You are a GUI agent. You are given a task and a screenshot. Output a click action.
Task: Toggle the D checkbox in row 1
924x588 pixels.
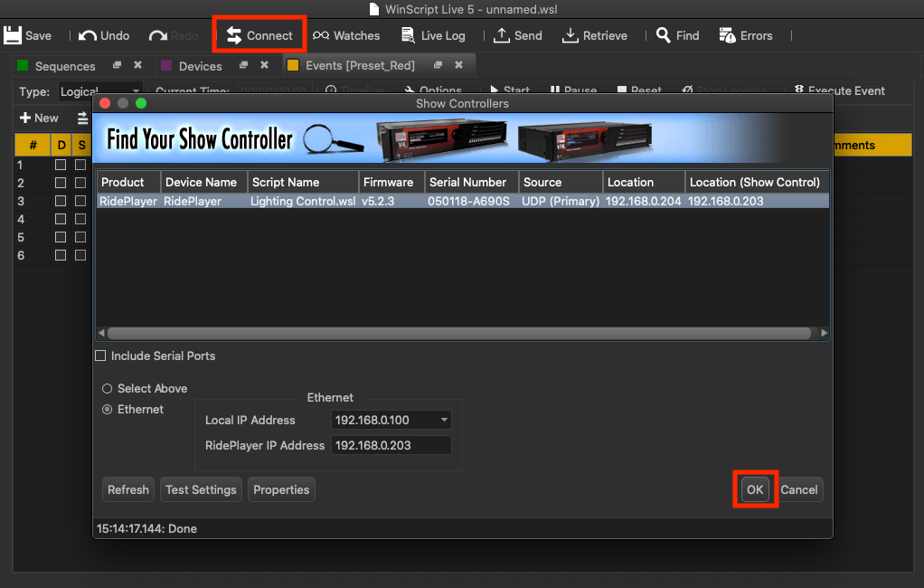pyautogui.click(x=60, y=165)
